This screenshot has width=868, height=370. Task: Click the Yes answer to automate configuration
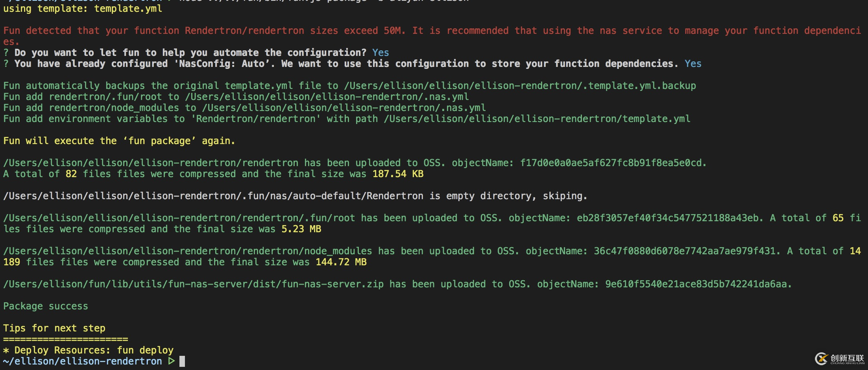tap(380, 53)
